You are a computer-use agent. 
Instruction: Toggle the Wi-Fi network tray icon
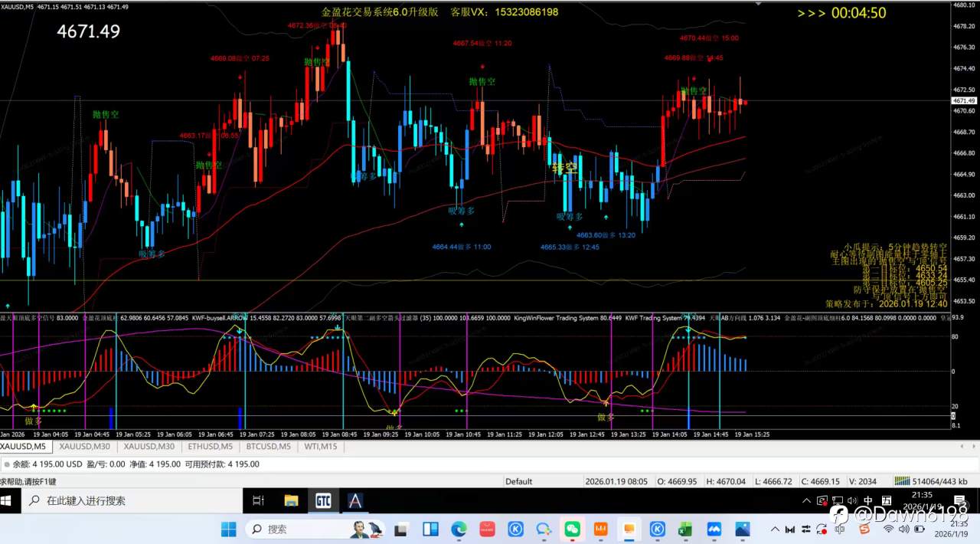[888, 529]
